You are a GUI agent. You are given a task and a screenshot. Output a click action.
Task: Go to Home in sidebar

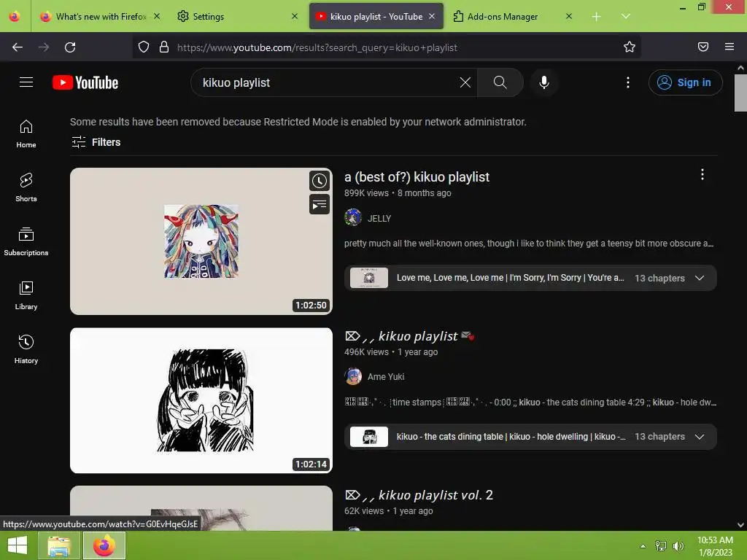click(x=26, y=134)
